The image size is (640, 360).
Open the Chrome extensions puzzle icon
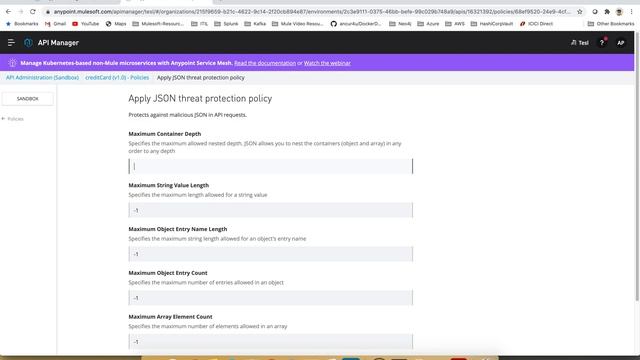coord(607,12)
